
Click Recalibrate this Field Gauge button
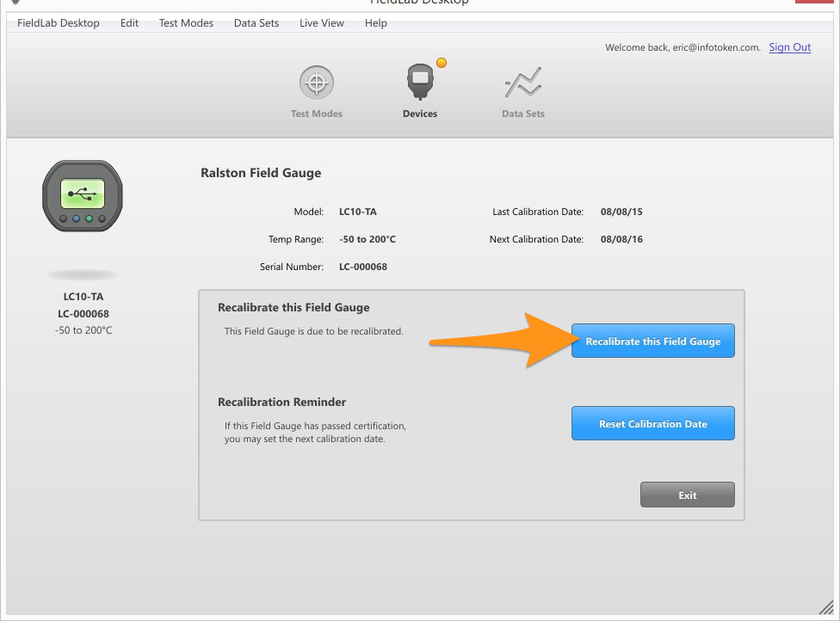[653, 341]
